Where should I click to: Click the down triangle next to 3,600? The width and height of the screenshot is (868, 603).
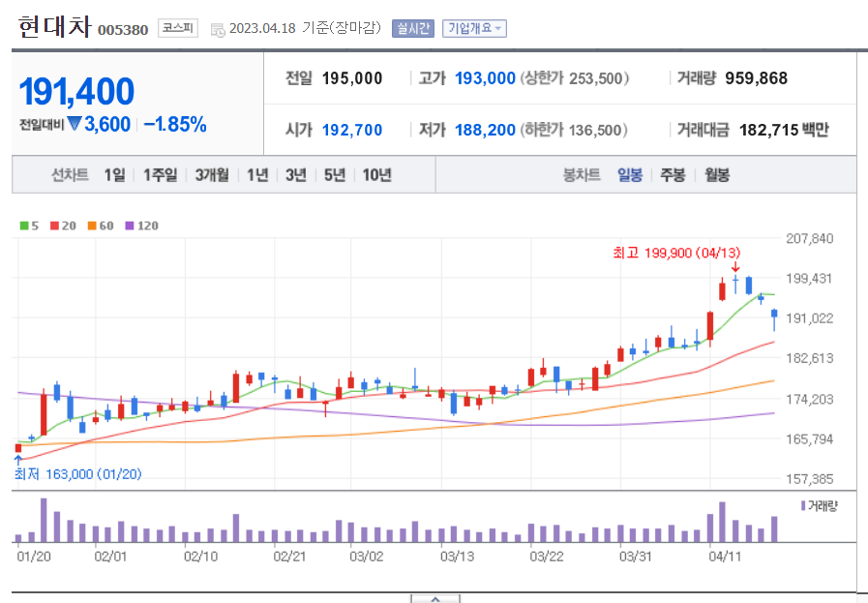click(75, 124)
